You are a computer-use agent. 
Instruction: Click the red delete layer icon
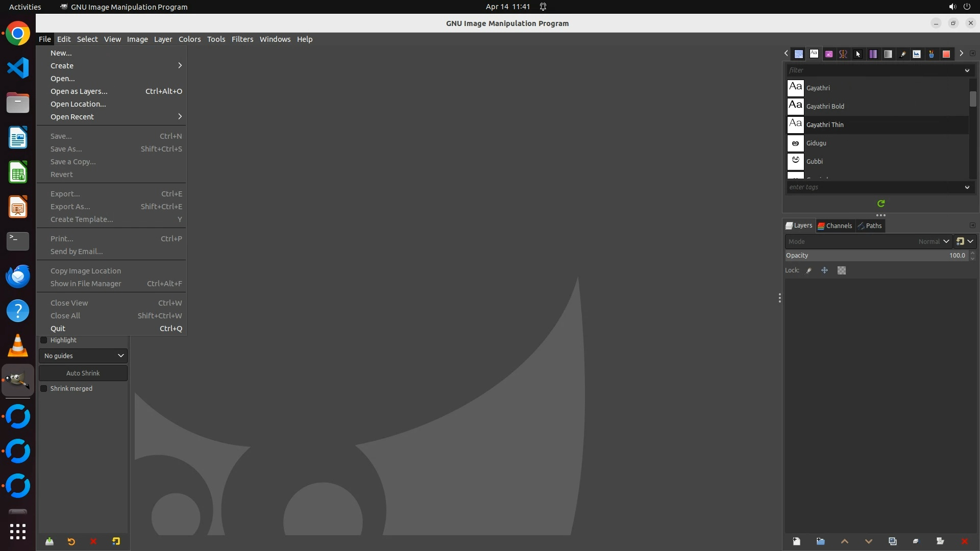964,541
